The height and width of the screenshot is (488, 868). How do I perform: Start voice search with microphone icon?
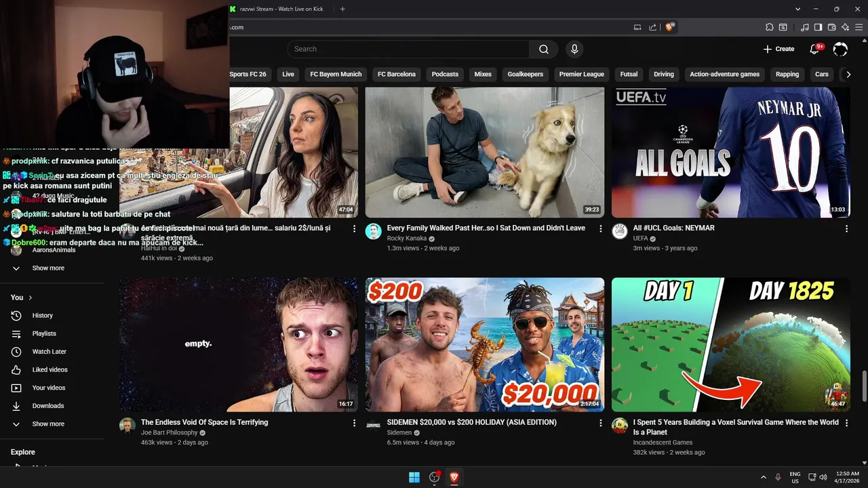coord(574,49)
